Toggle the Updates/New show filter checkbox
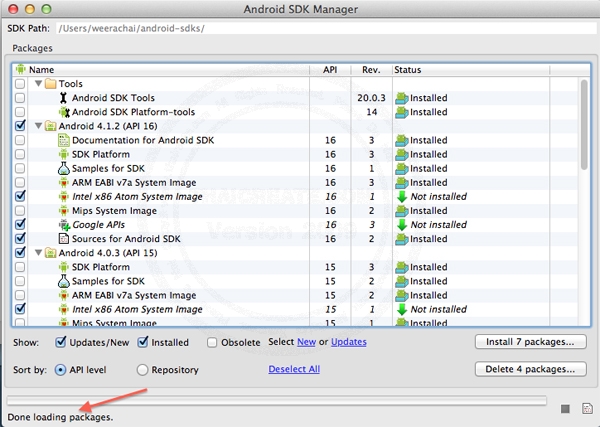This screenshot has width=600, height=427. (x=61, y=342)
